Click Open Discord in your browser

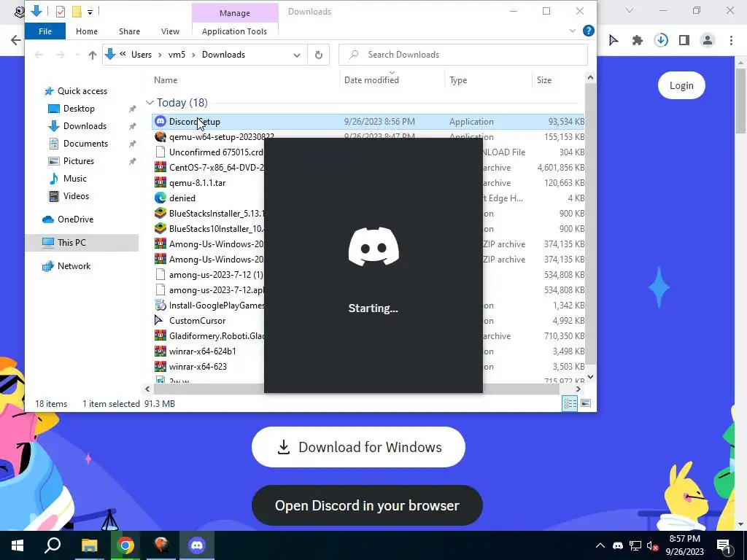click(367, 505)
